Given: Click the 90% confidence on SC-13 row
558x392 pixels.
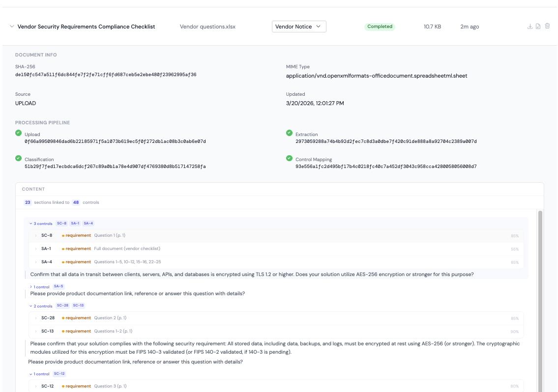Looking at the screenshot, I should pos(515,332).
